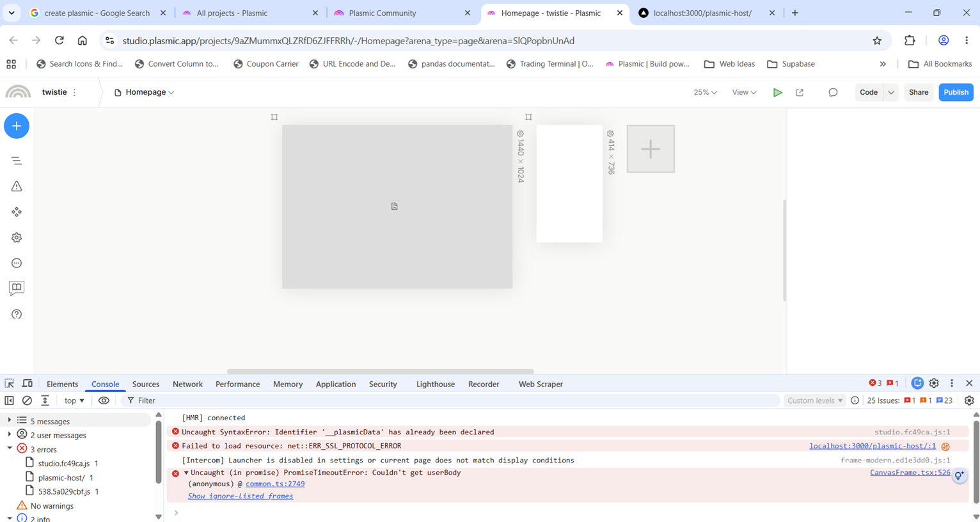Create live expression with eye icon
The image size is (980, 522).
point(104,400)
